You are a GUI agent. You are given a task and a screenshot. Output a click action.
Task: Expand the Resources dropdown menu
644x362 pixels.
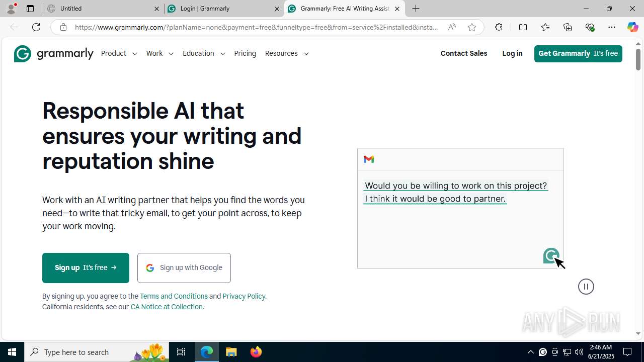click(287, 53)
